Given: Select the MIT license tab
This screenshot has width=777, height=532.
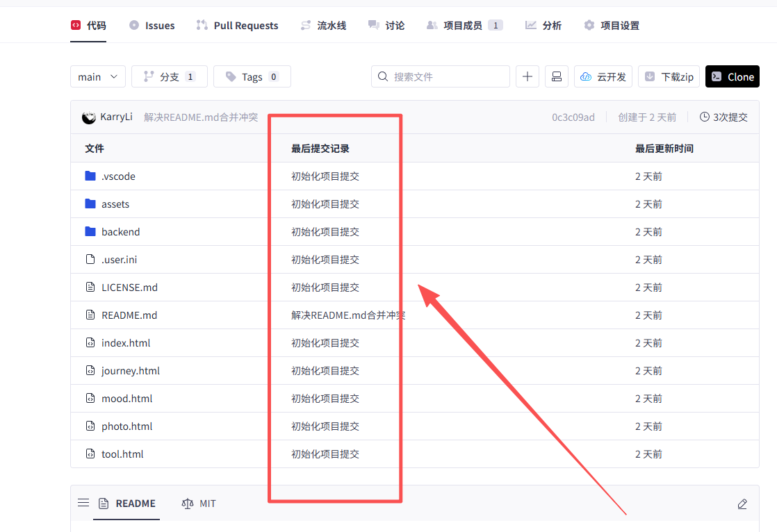Looking at the screenshot, I should click(x=199, y=504).
